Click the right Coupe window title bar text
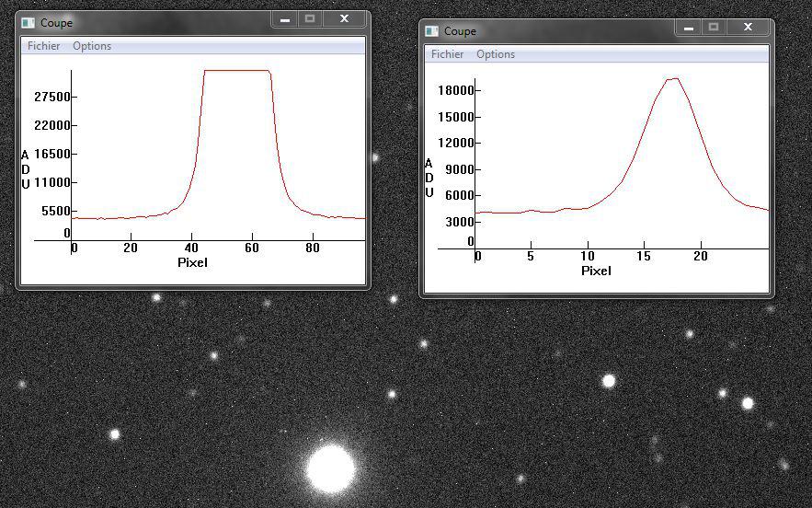Viewport: 812px width, 508px height. click(x=460, y=31)
